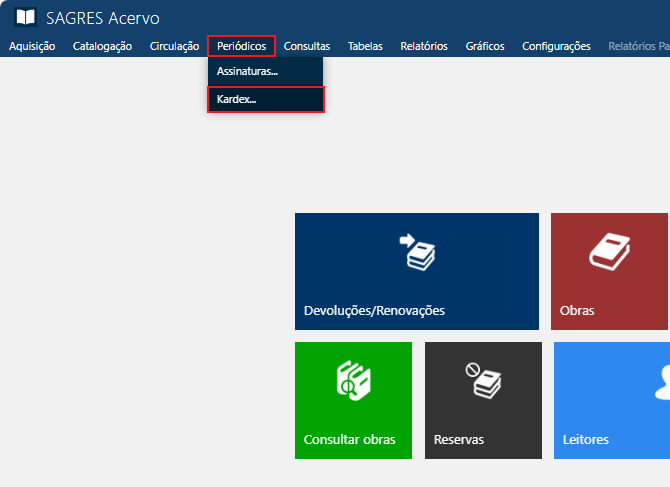The image size is (670, 487).
Task: Open the Configurações menu
Action: [556, 46]
